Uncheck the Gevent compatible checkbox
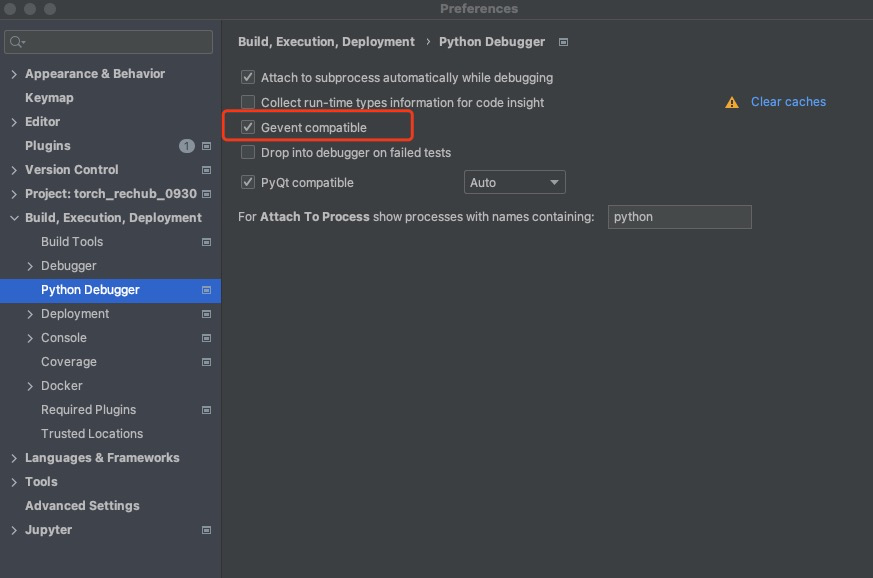 tap(248, 128)
